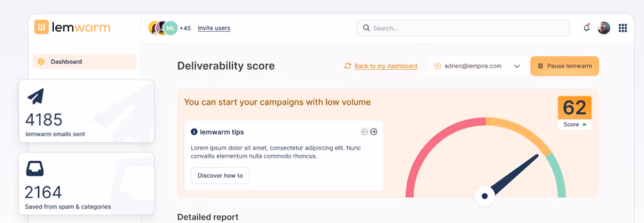Screen dimensions: 644x223
Task: Click 'lemwarm emails sent' label
Action: point(55,134)
